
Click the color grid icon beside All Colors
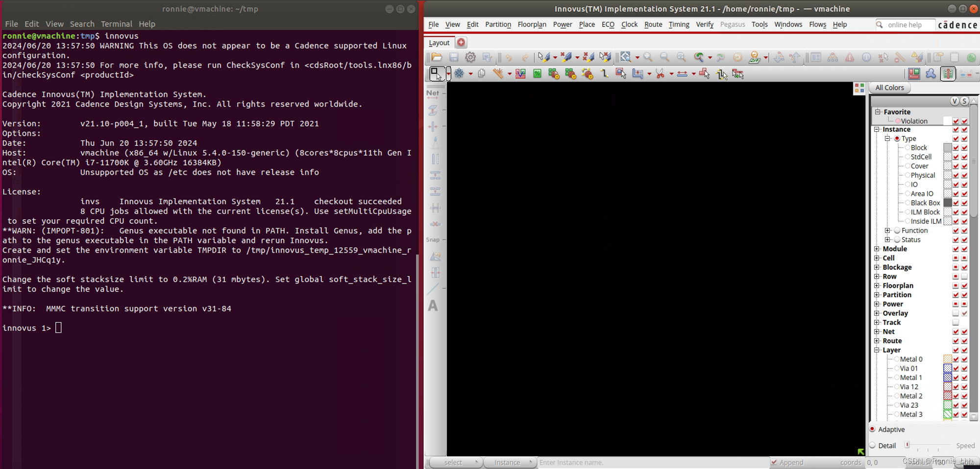click(859, 88)
